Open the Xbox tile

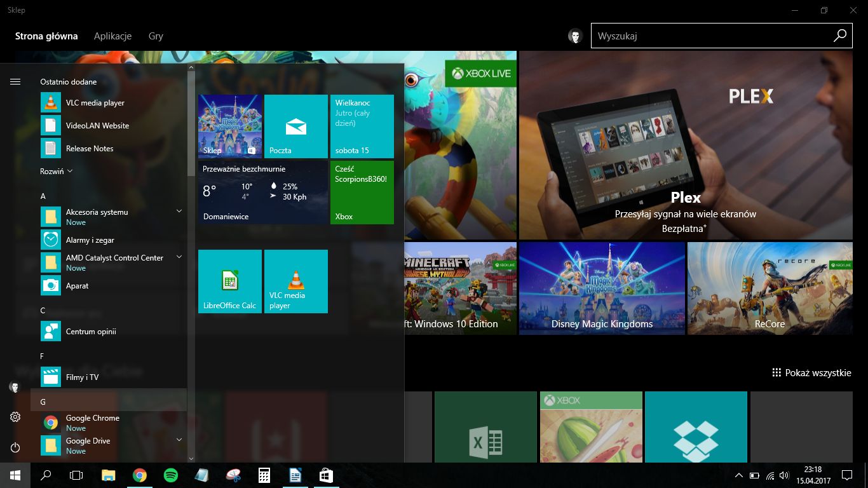coord(362,193)
